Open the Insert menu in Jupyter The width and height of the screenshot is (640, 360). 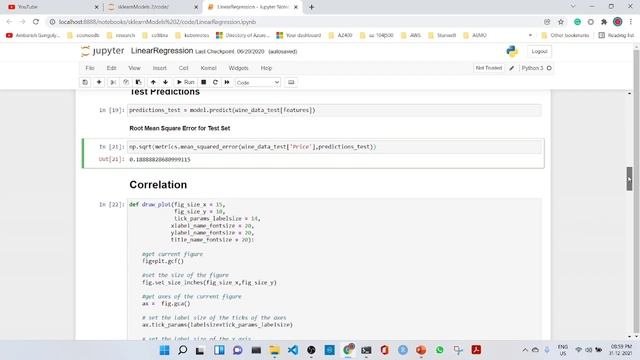pyautogui.click(x=160, y=68)
